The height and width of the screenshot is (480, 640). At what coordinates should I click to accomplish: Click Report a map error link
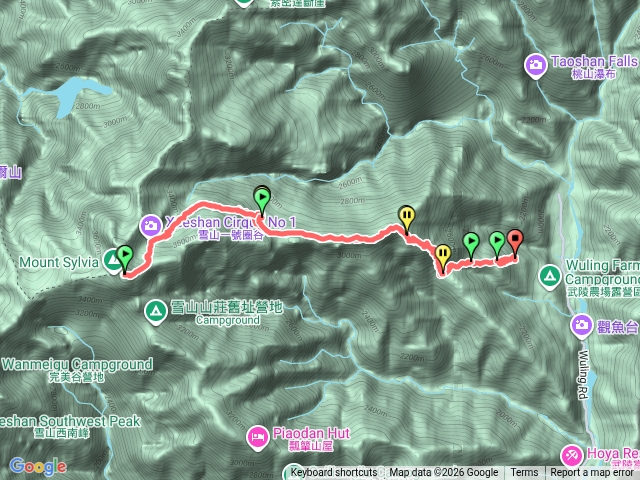pyautogui.click(x=592, y=472)
